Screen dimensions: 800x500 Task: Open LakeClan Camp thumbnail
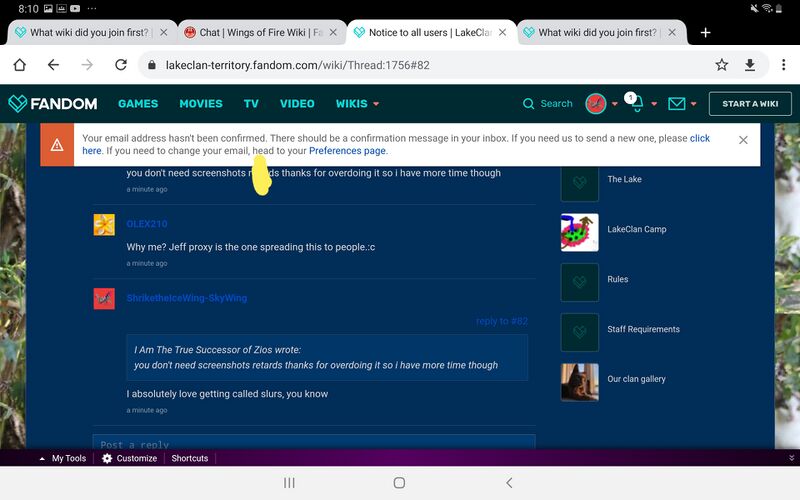[580, 230]
